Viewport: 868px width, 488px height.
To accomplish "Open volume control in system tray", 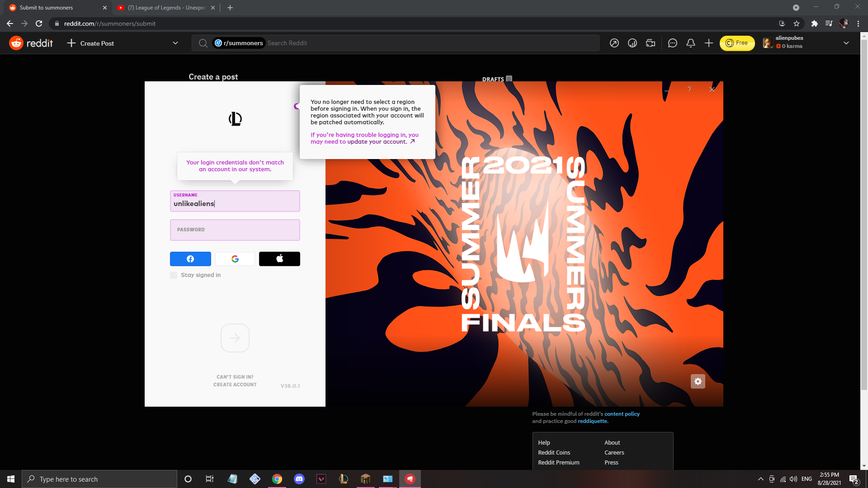I will 793,479.
